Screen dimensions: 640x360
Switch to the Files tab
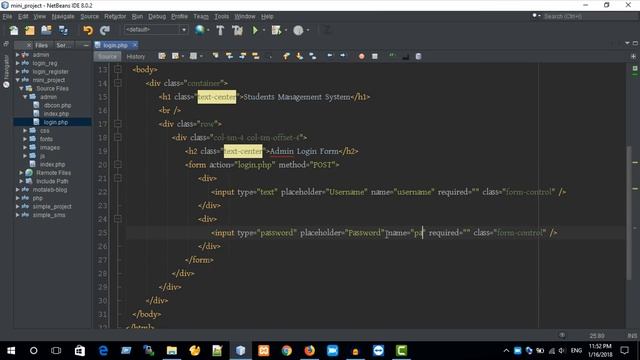pos(41,45)
